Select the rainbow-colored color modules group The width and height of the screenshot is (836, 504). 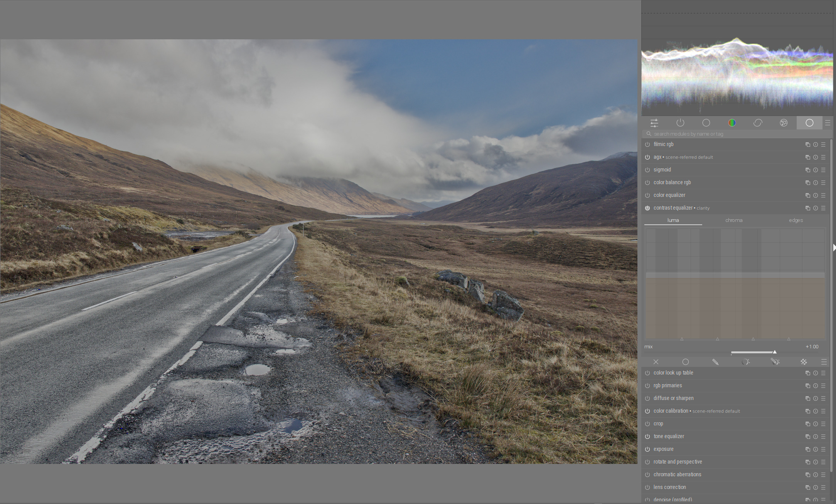tap(732, 123)
